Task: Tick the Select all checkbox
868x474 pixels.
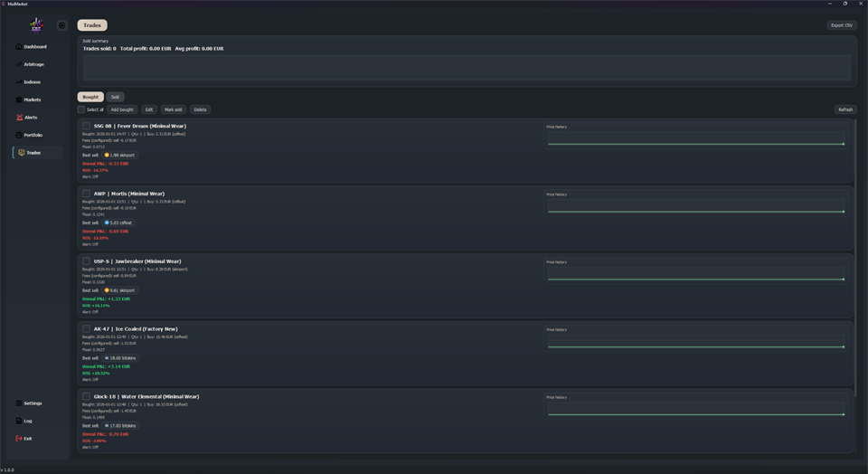Action: 81,109
